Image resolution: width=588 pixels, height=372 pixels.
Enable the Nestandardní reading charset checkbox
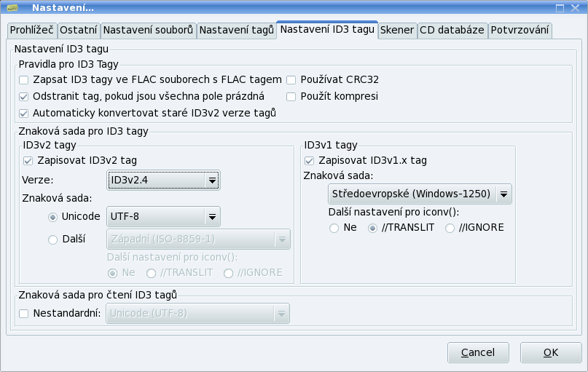pyautogui.click(x=25, y=314)
